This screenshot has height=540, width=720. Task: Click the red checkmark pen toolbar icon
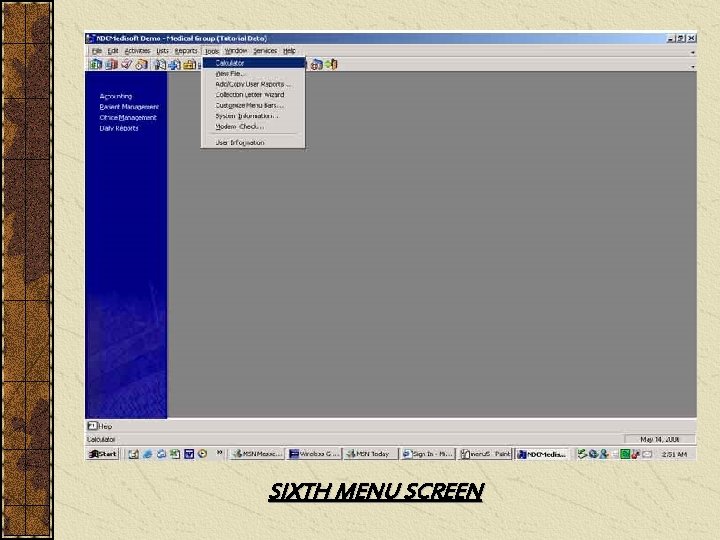(126, 65)
